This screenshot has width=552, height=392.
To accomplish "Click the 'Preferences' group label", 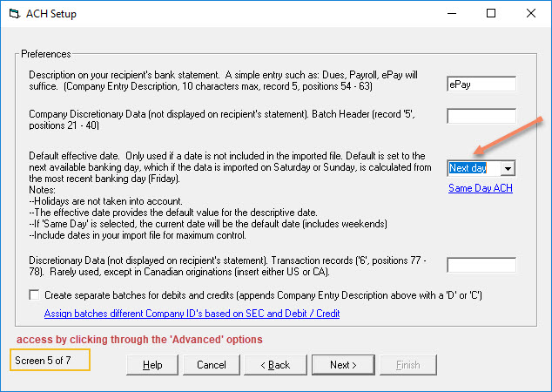I will click(x=46, y=54).
